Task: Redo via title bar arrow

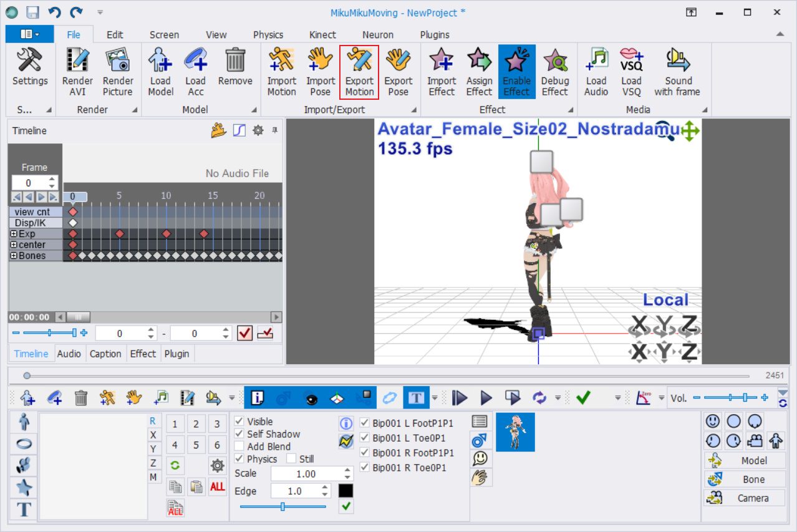Action: pyautogui.click(x=76, y=12)
